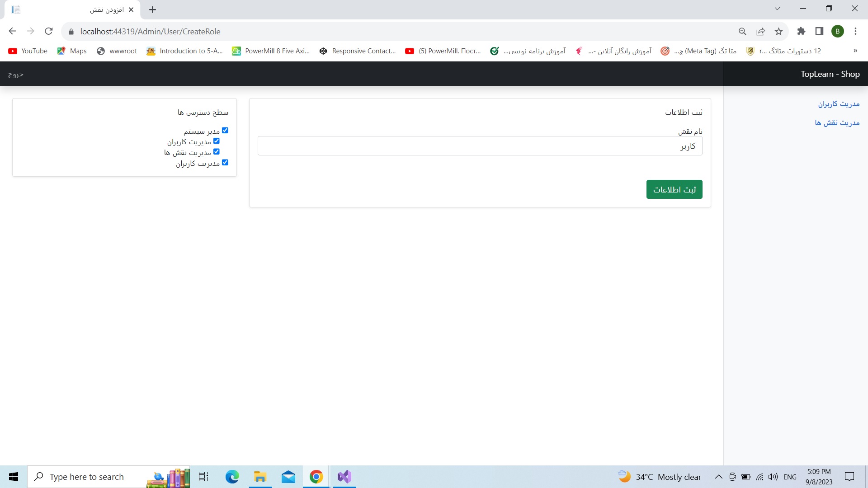Open the tab search dropdown arrow

[777, 9]
